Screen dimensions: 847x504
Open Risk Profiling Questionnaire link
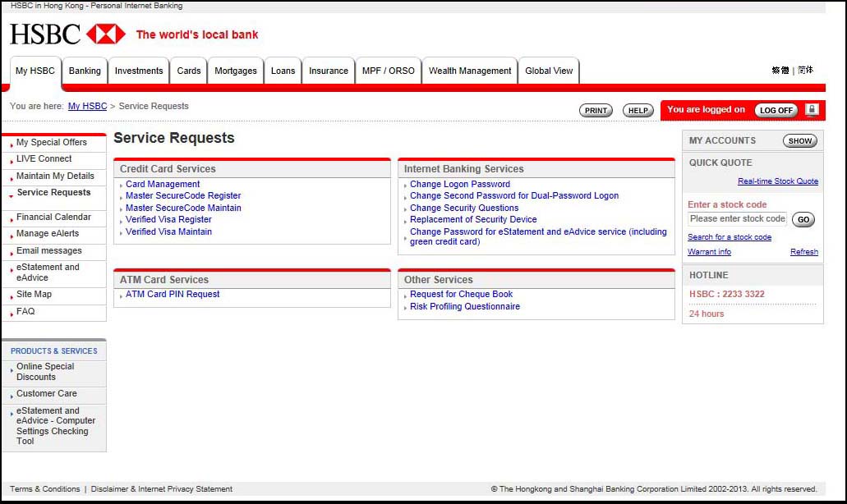click(464, 306)
